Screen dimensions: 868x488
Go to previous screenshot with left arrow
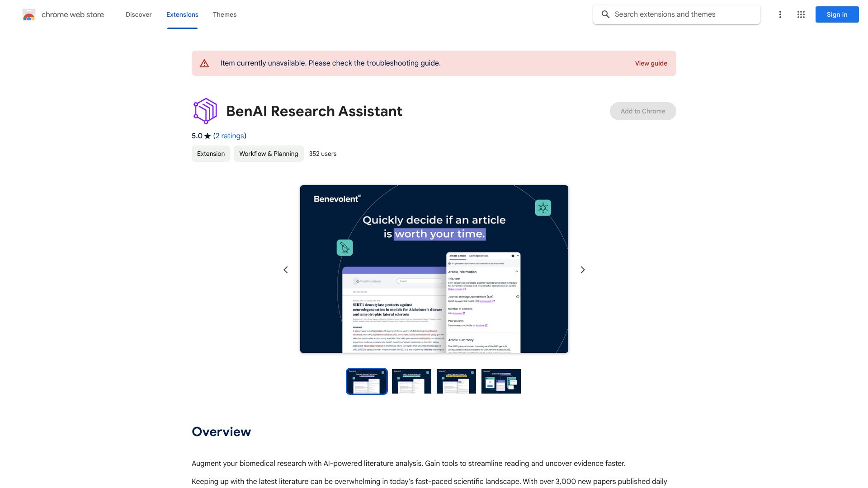coord(286,270)
